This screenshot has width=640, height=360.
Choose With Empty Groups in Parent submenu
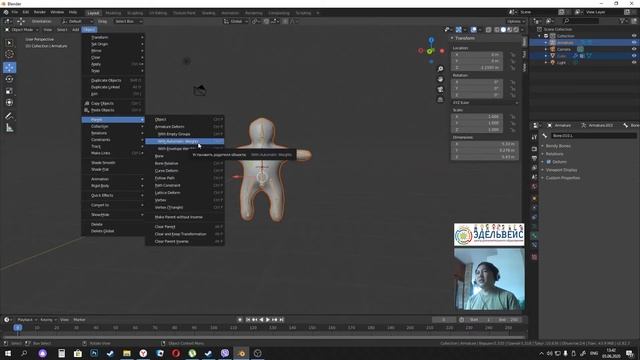pos(184,134)
